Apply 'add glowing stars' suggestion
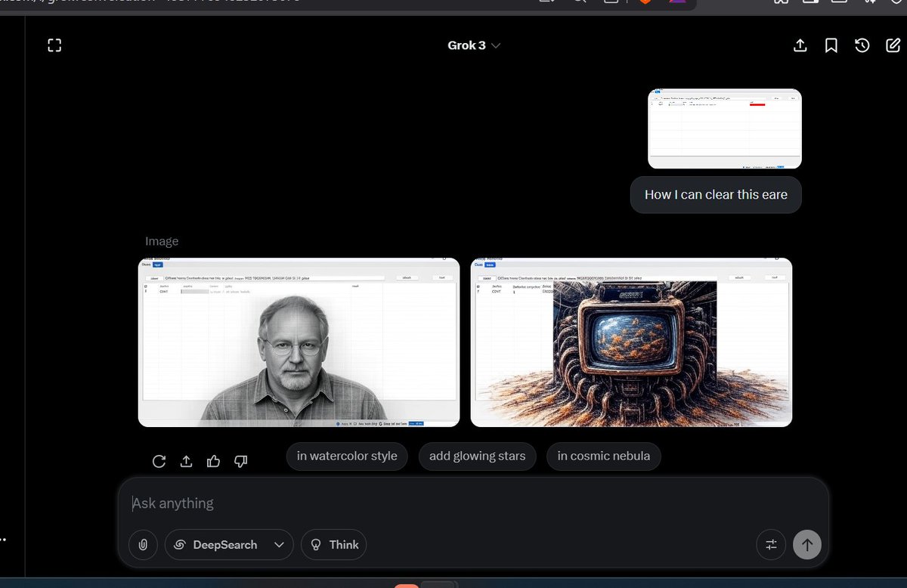The width and height of the screenshot is (907, 588). click(477, 456)
